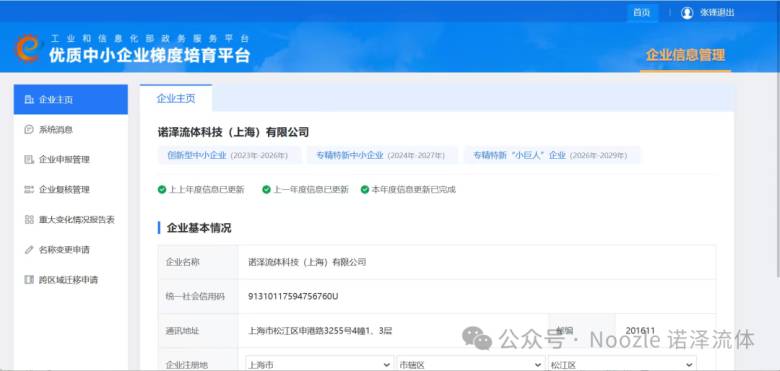Open the 松江区 district dropdown

621,365
